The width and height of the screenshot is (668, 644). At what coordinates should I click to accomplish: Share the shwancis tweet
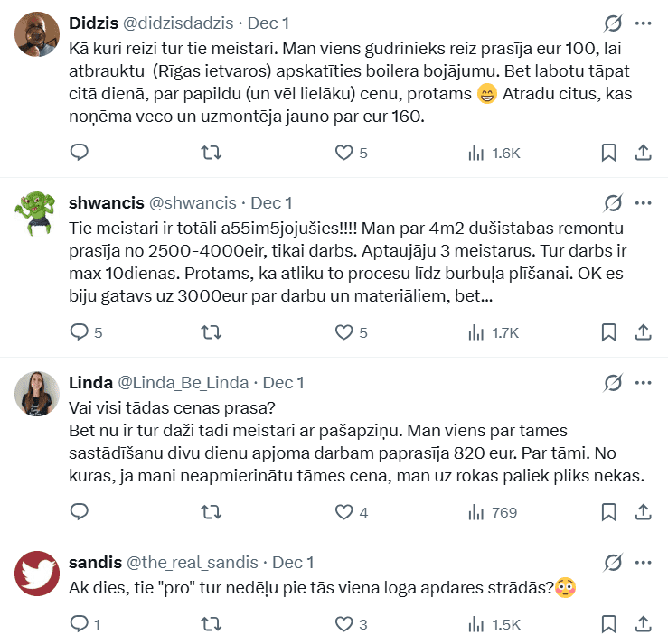pos(643,332)
